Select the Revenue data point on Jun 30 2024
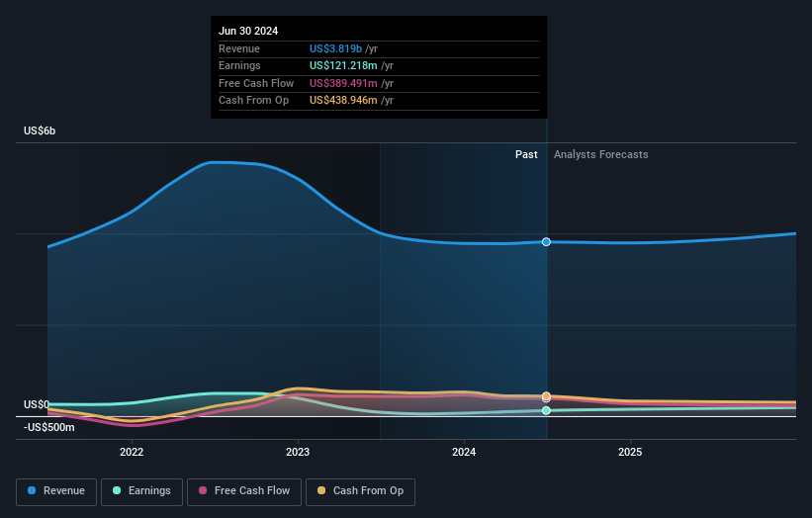Viewport: 812px width, 518px height. (x=546, y=241)
